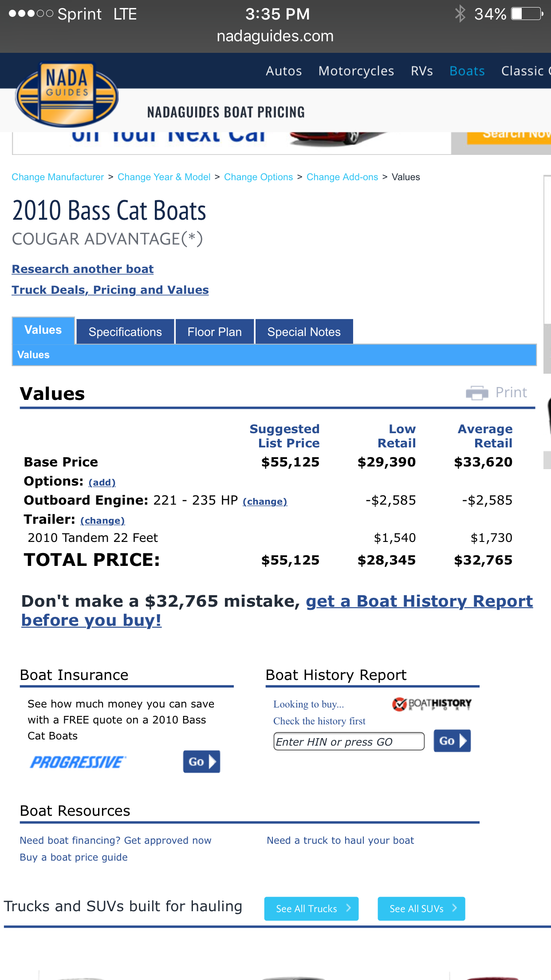Click inside the Enter HIN input field

pyautogui.click(x=349, y=742)
